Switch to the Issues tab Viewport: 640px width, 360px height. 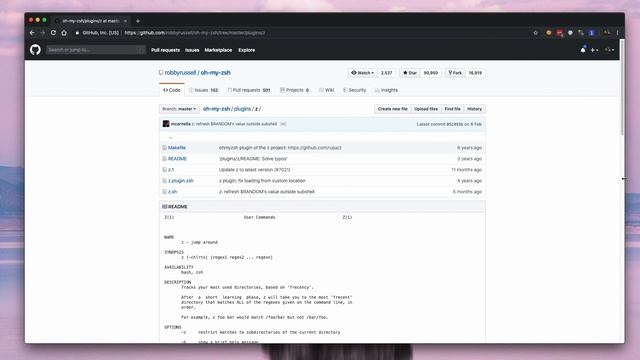pos(204,90)
